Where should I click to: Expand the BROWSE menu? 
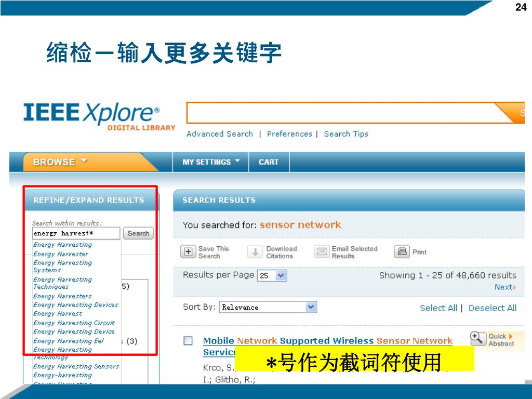60,162
